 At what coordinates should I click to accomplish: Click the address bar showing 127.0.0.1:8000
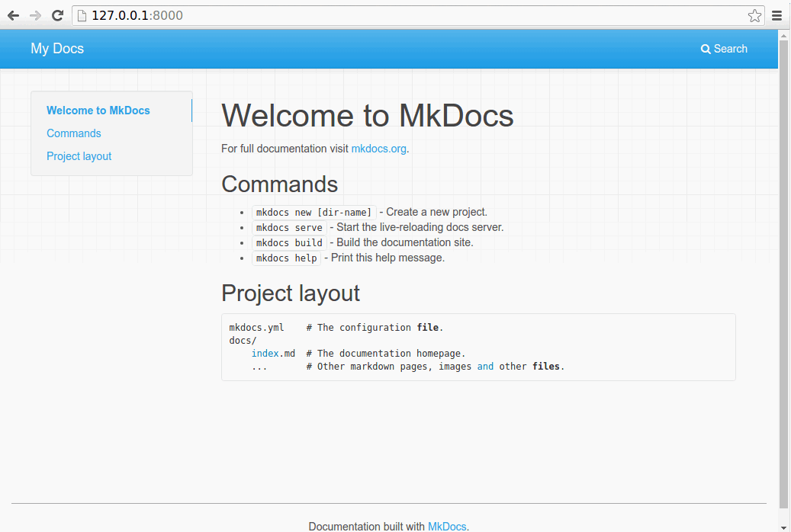[418, 16]
